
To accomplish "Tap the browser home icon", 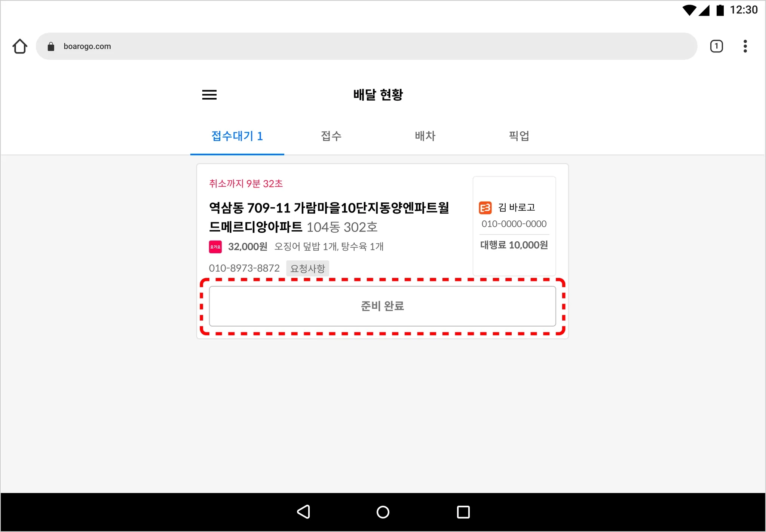I will click(20, 46).
